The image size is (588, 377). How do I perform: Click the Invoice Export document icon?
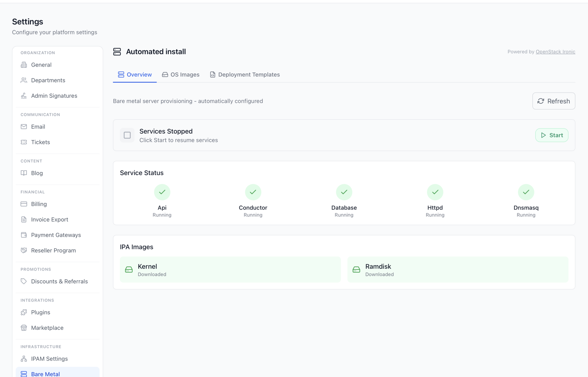(24, 219)
